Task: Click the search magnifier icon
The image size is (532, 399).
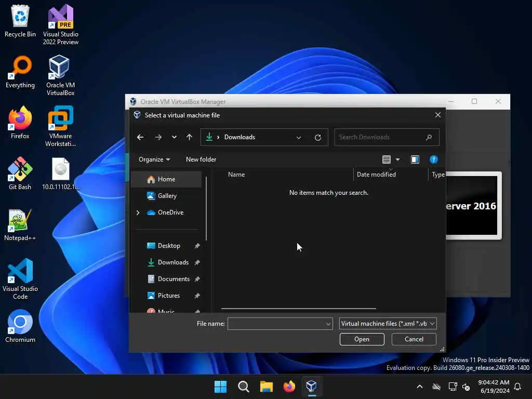Action: tap(429, 137)
